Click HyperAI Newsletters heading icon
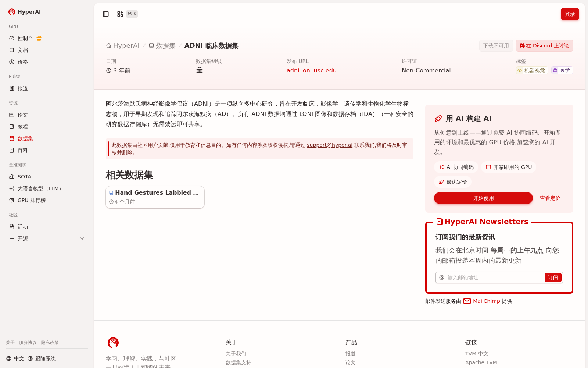588x368 pixels. (440, 222)
